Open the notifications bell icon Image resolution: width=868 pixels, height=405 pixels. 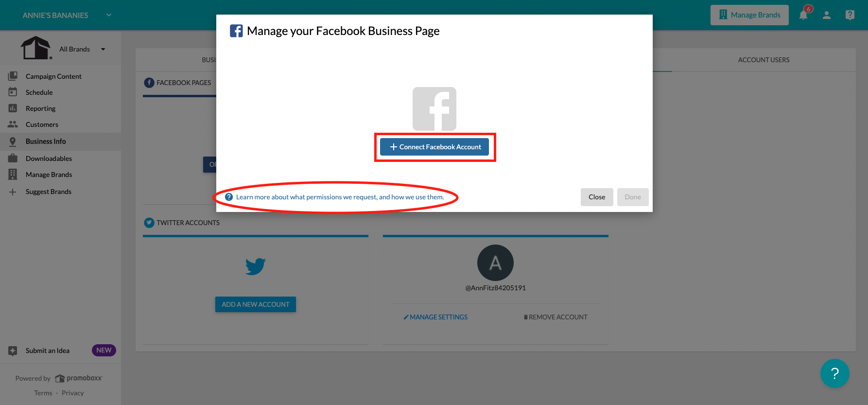tap(803, 15)
